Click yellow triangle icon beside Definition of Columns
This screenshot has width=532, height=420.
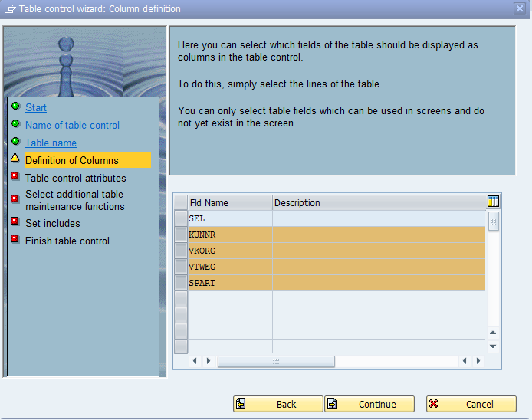click(15, 158)
